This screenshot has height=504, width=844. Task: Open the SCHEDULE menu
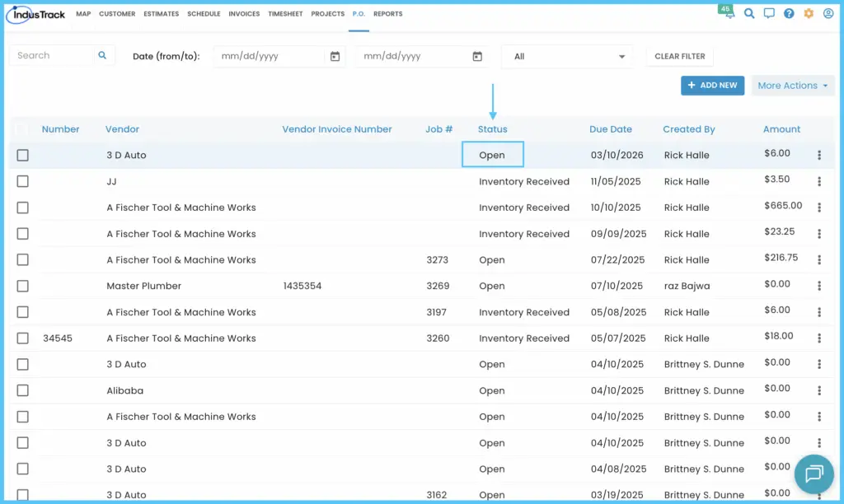pyautogui.click(x=204, y=14)
